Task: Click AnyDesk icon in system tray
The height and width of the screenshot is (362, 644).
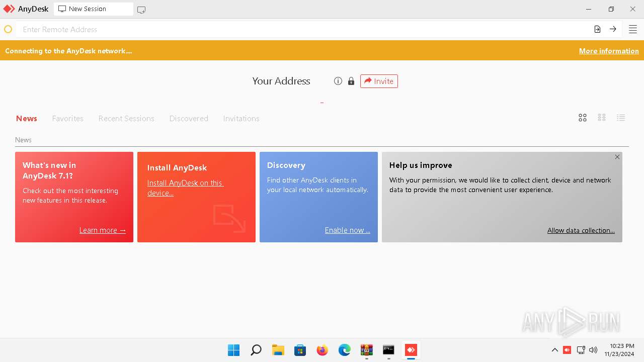Action: point(567,350)
